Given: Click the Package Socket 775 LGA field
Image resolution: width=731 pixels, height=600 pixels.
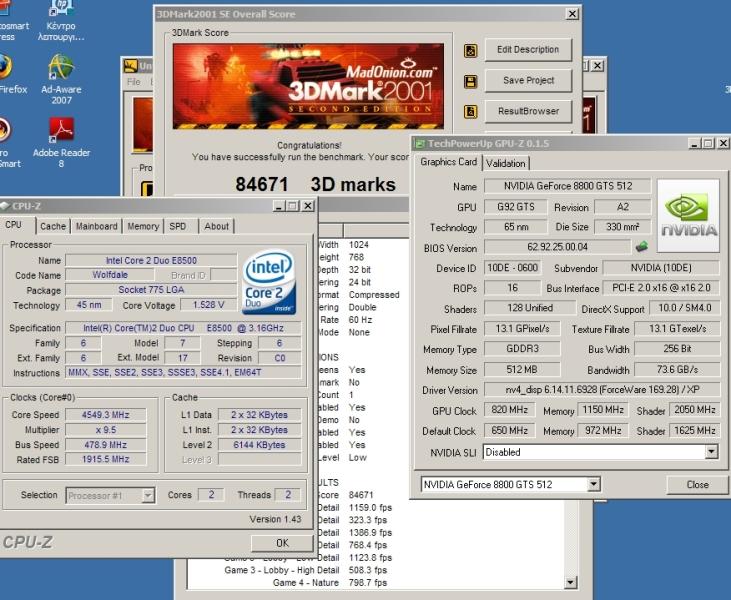Looking at the screenshot, I should [151, 290].
